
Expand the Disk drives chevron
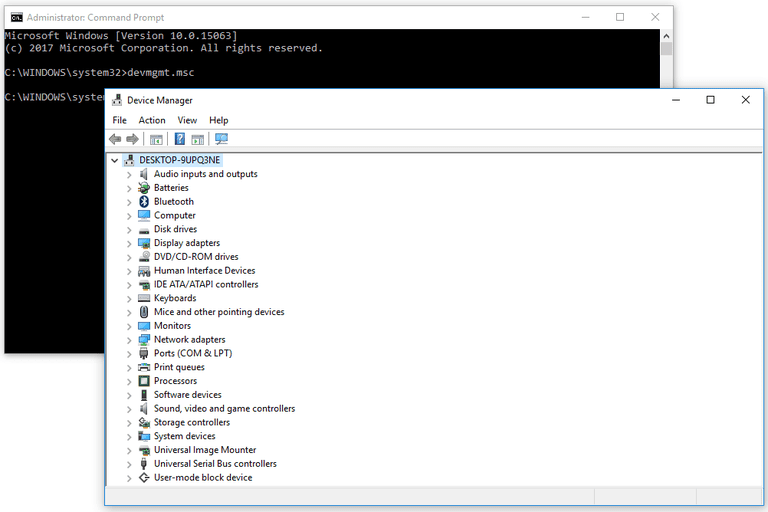pyautogui.click(x=129, y=230)
